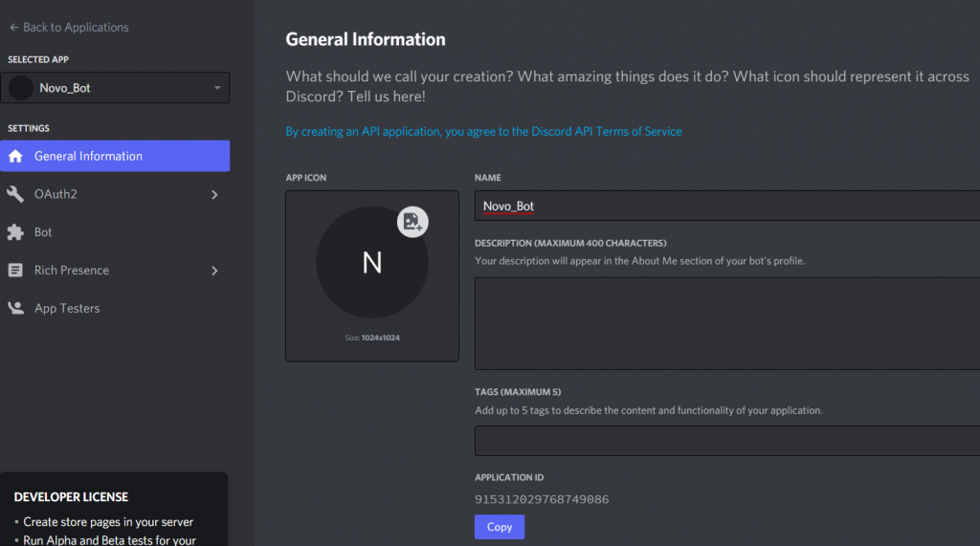Viewport: 980px width, 546px height.
Task: Open the selected app Novo_Bot dropdown
Action: pyautogui.click(x=115, y=88)
